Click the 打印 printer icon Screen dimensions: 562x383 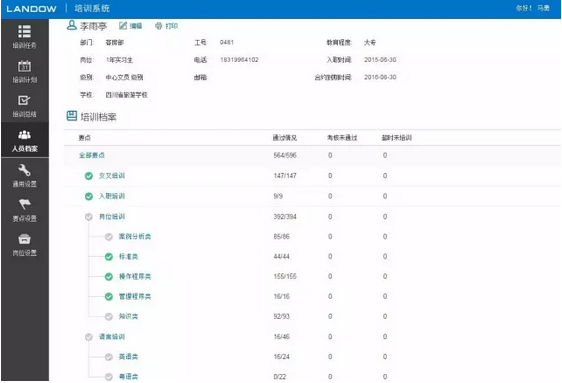coord(158,26)
